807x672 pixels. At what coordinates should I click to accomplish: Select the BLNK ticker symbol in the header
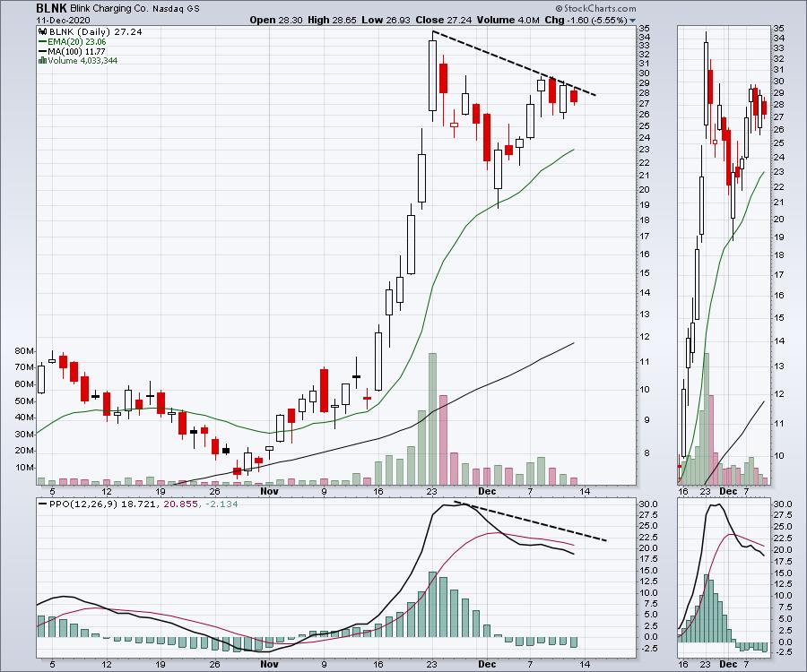[x=51, y=8]
